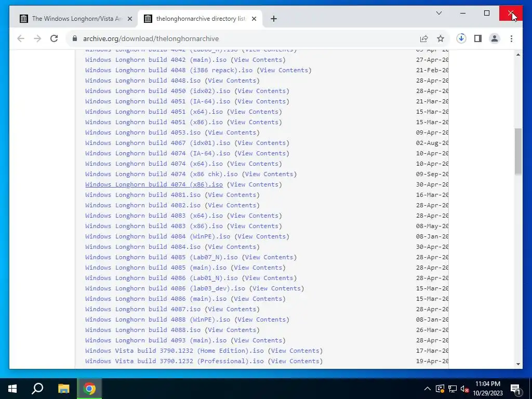This screenshot has height=399, width=532.
Task: Open a new browser tab
Action: pyautogui.click(x=273, y=19)
